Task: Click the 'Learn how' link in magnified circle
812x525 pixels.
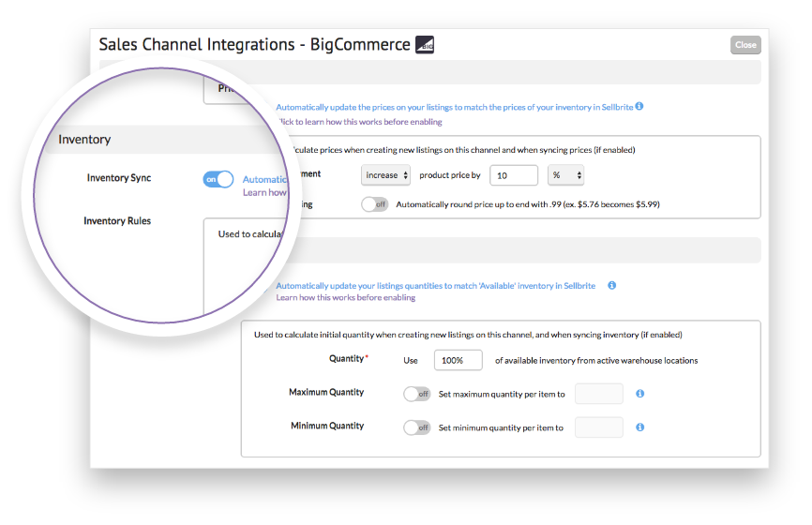Action: [264, 192]
